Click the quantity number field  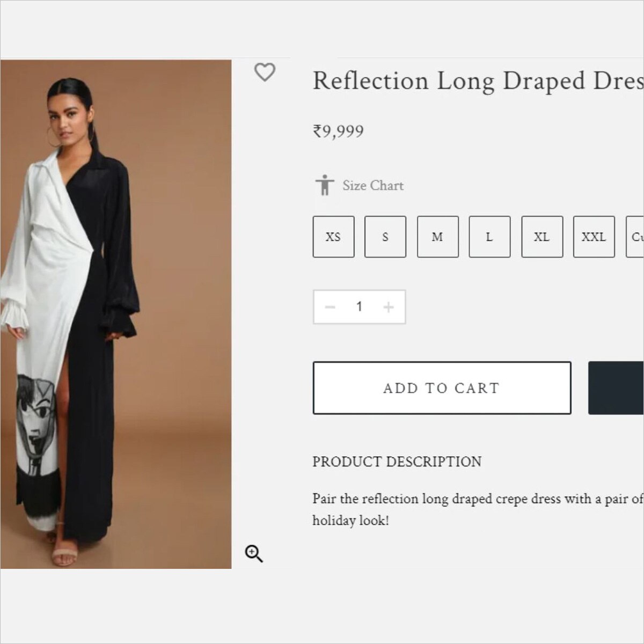point(359,307)
